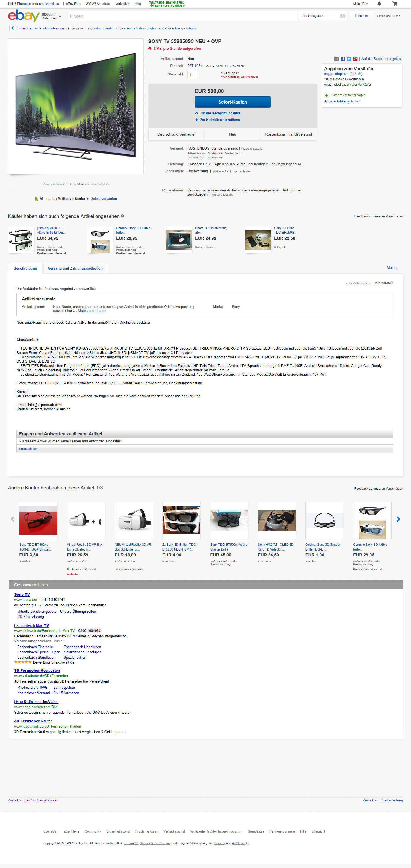Open 'Hilfe' in top menu
The width and height of the screenshot is (411, 868).
[137, 4]
